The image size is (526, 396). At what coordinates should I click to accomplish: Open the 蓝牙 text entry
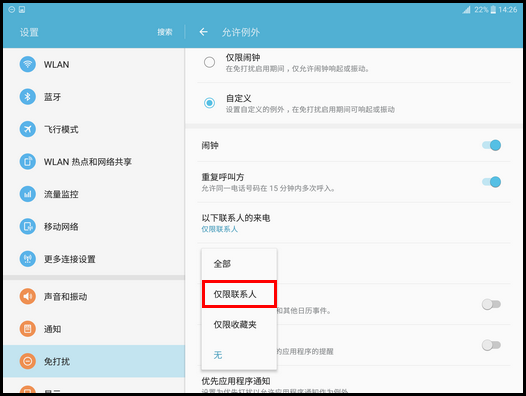tap(52, 97)
